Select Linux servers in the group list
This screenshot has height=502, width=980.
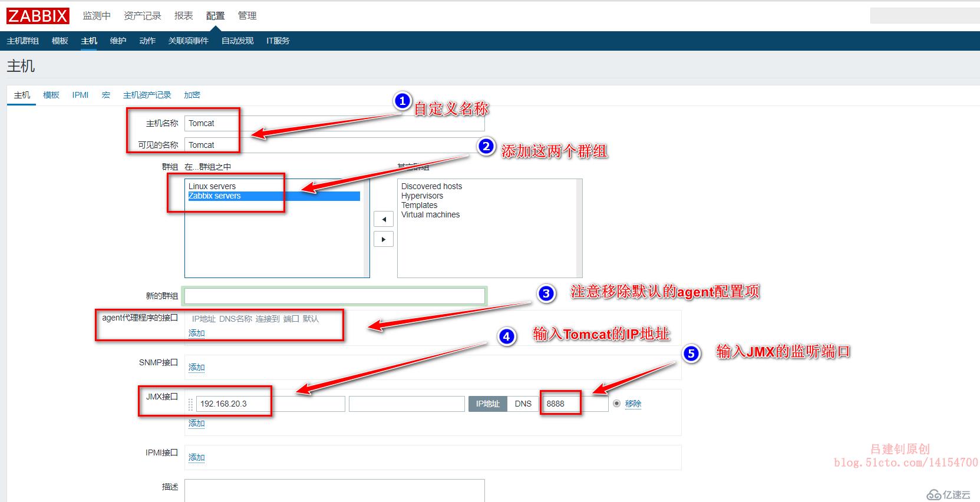pyautogui.click(x=274, y=186)
